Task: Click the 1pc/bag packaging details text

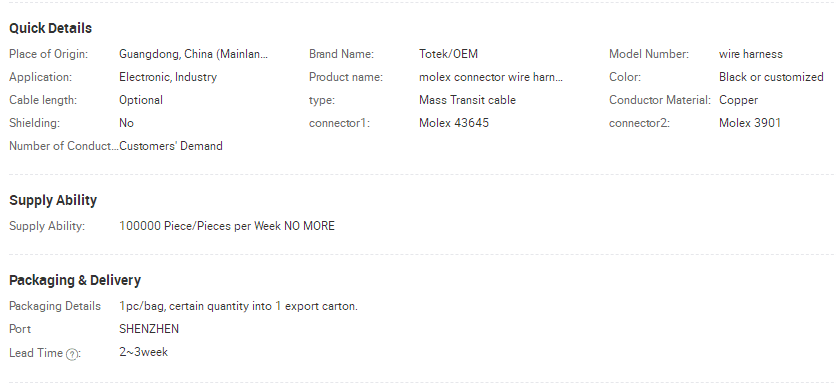Action: (238, 306)
